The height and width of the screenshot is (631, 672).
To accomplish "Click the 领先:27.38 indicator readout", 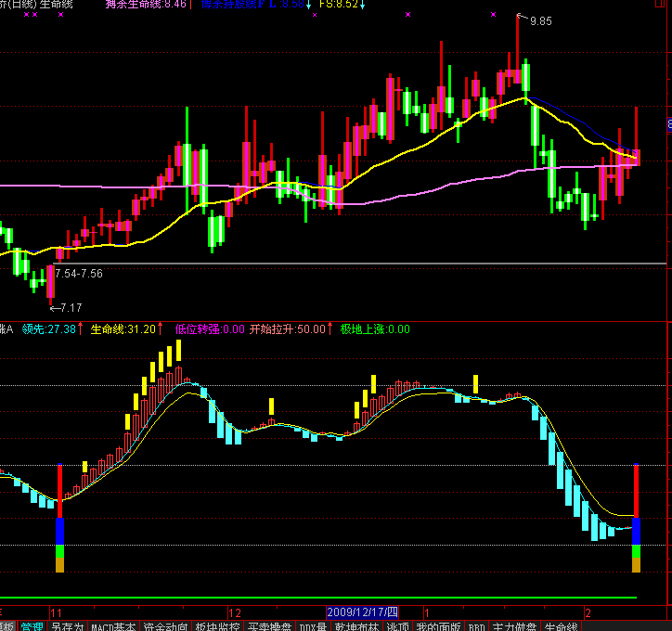I will (x=49, y=329).
